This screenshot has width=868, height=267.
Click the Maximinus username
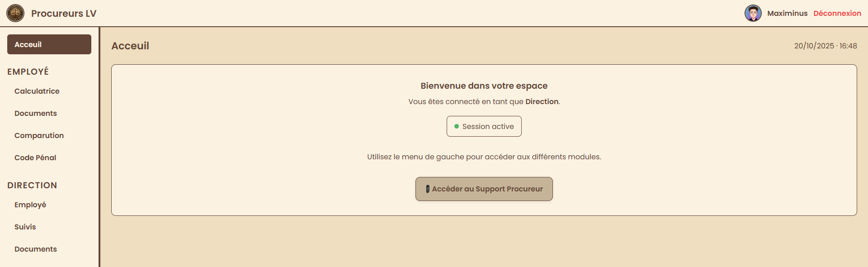point(787,13)
